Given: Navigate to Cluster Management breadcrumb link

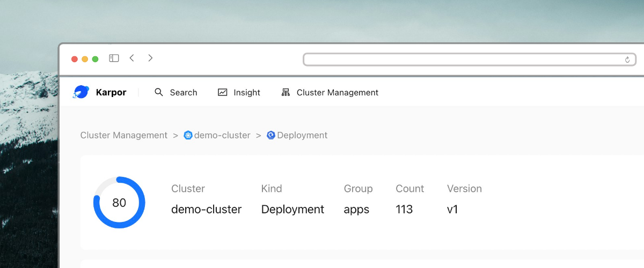Looking at the screenshot, I should [124, 135].
